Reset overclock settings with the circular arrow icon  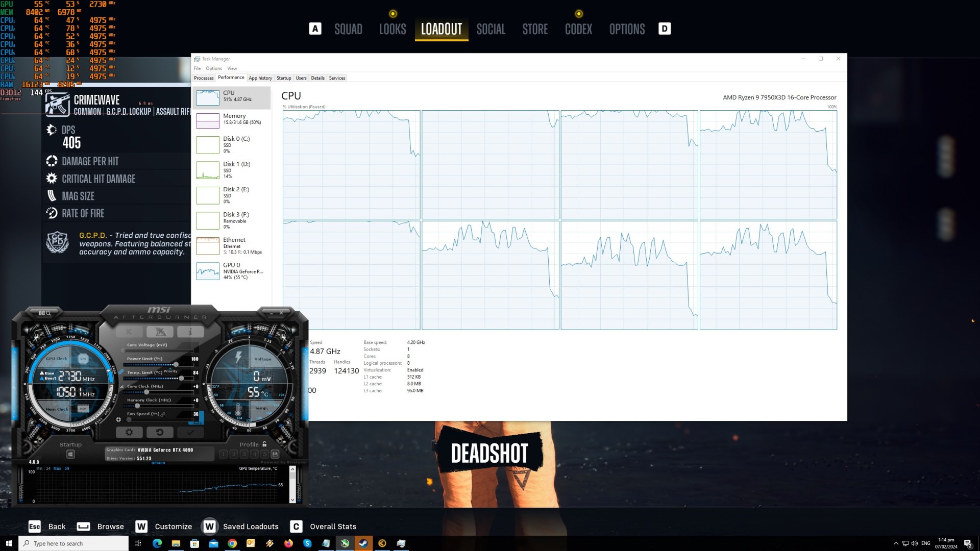160,432
